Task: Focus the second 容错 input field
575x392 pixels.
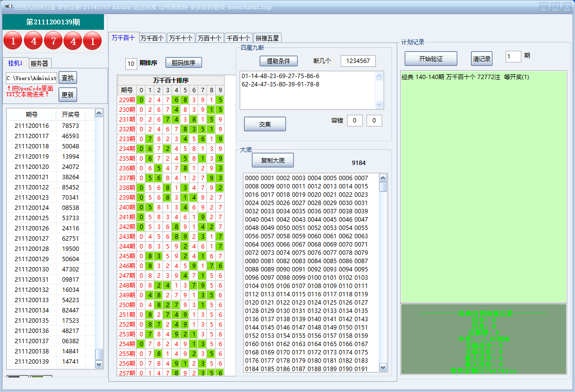Action: [x=374, y=120]
